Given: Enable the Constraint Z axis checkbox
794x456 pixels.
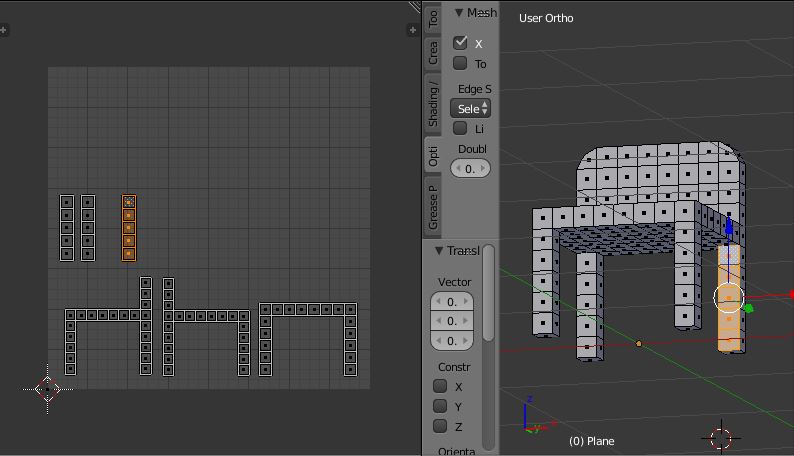Looking at the screenshot, I should pos(440,426).
